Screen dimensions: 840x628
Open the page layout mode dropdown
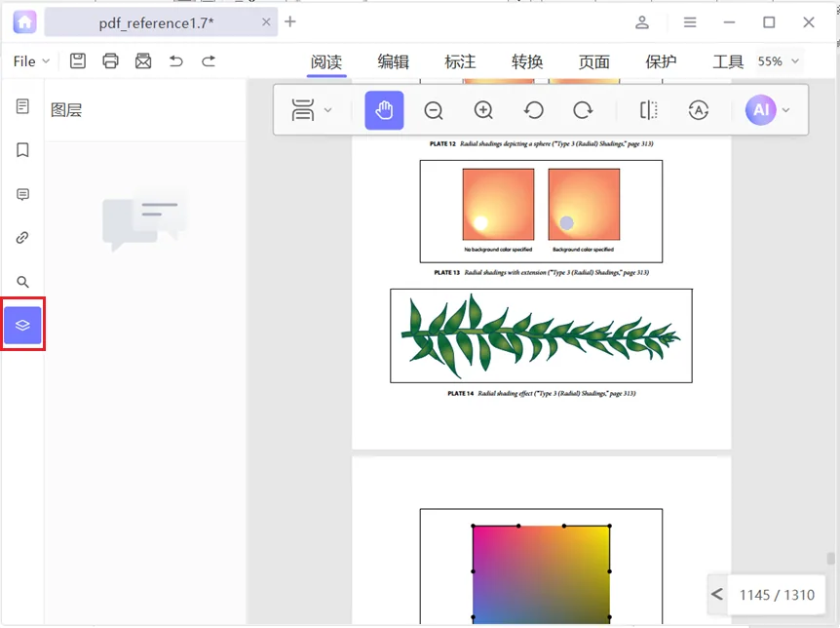tap(311, 110)
